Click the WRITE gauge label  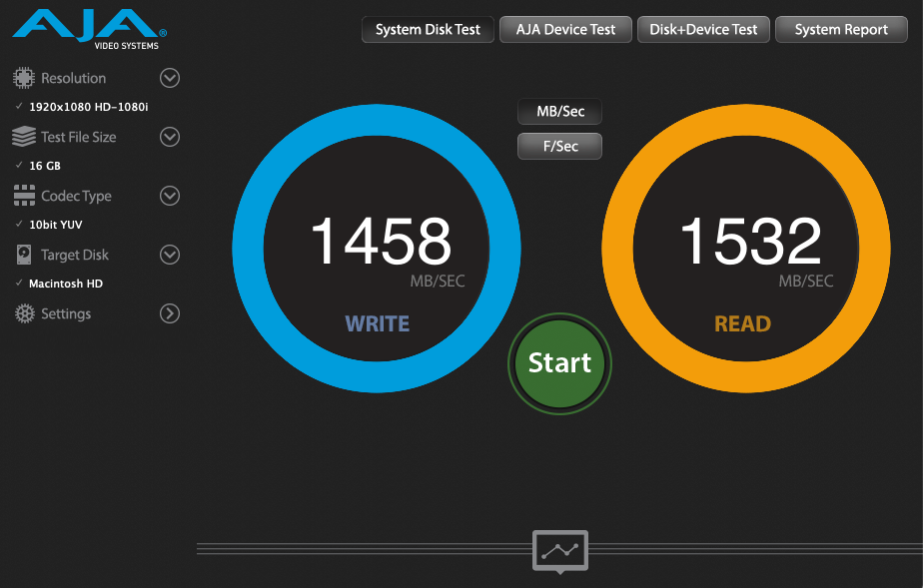[x=378, y=324]
